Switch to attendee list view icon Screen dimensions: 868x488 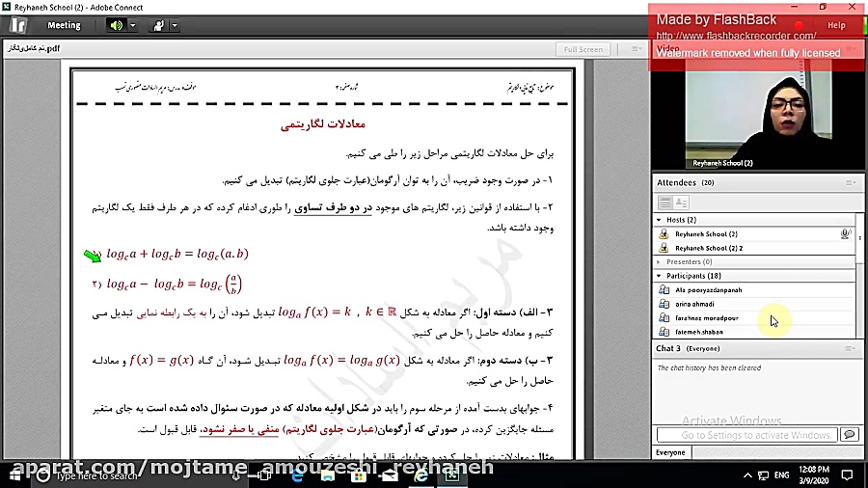[x=665, y=203]
